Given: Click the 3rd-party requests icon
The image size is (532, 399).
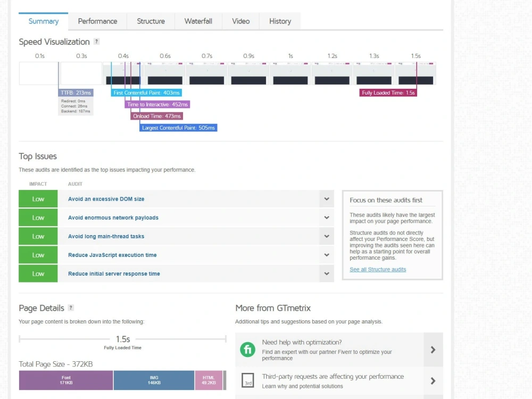Looking at the screenshot, I should click(248, 380).
